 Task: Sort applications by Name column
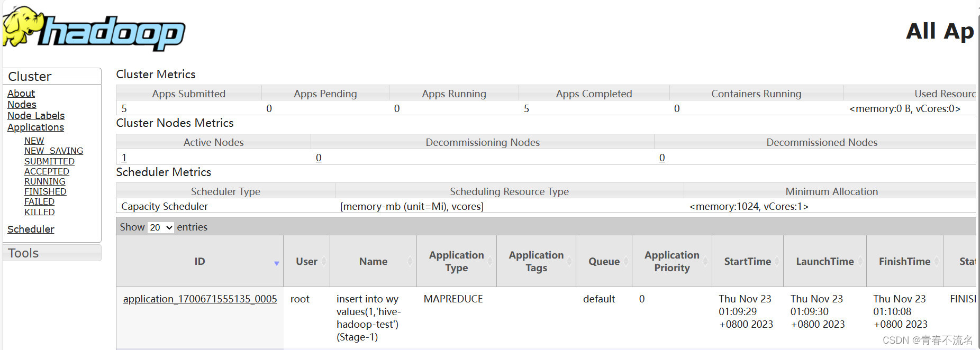[x=373, y=262]
